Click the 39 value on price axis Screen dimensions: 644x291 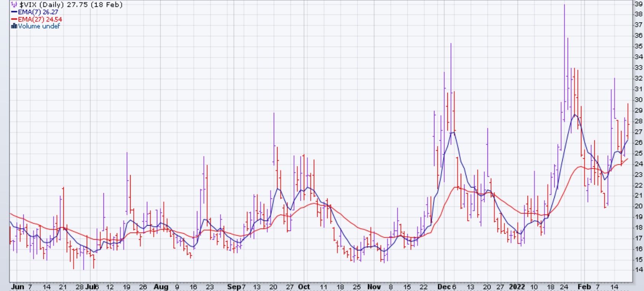pos(638,4)
